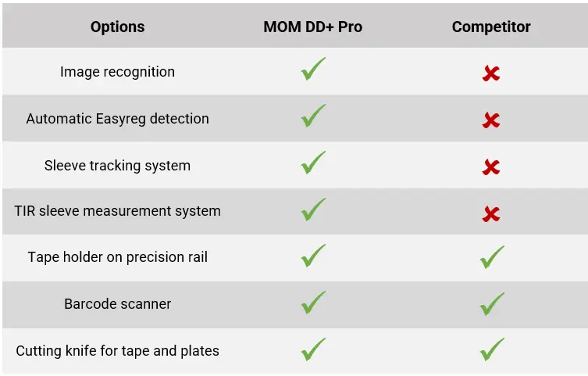The width and height of the screenshot is (588, 376).
Task: Click MOM DD+ Pro checkmark for Barcode scanner
Action: 313,303
